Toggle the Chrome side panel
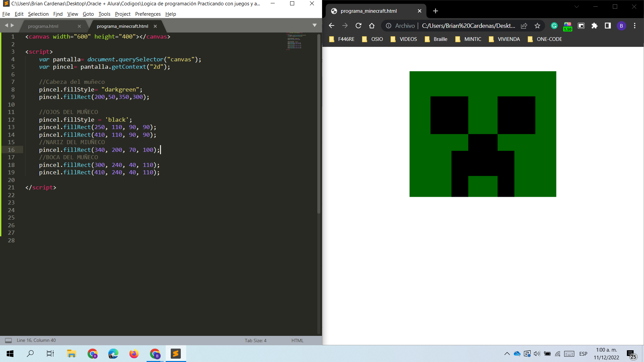Viewport: 644px width, 362px height. tap(608, 26)
